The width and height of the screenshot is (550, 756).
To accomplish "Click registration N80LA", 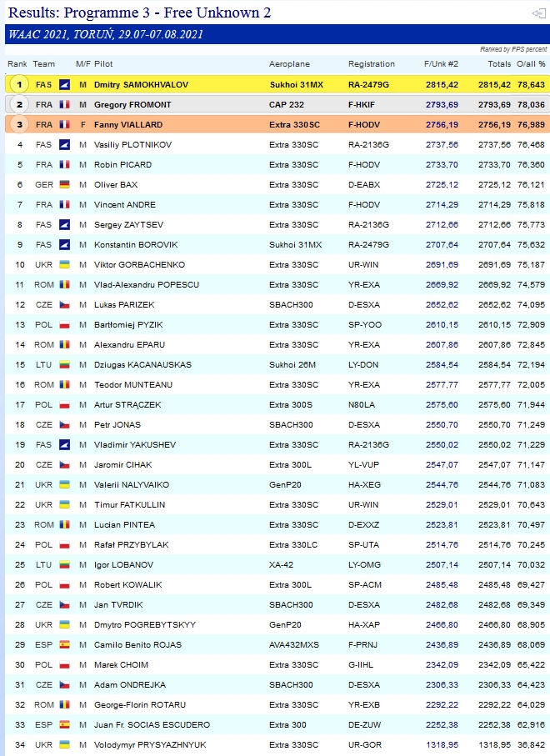I will (362, 404).
